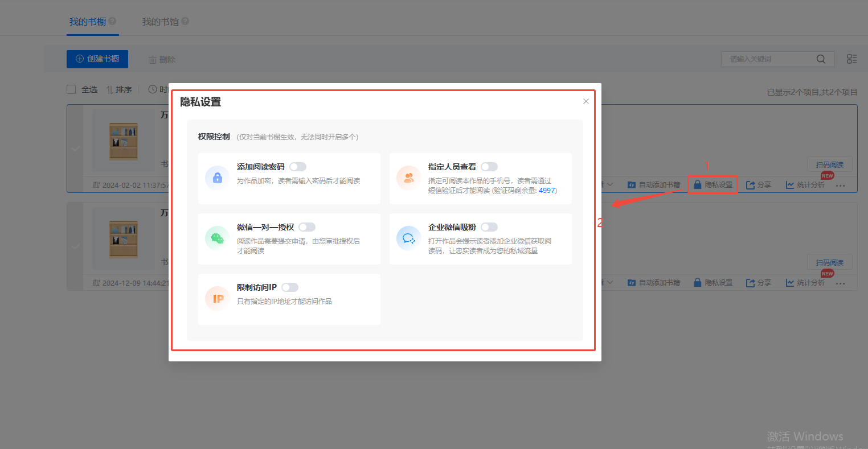Click the orange designated-people icon
The image size is (868, 449).
(408, 178)
